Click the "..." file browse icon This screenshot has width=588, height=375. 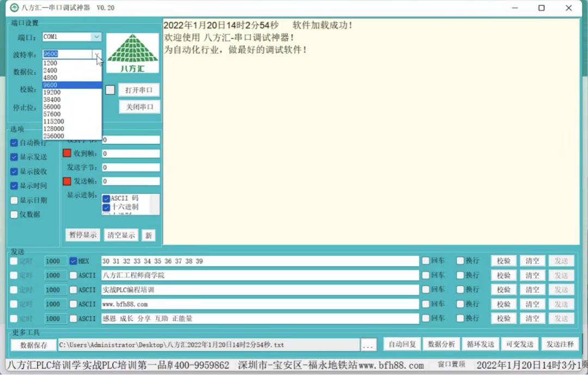point(368,345)
